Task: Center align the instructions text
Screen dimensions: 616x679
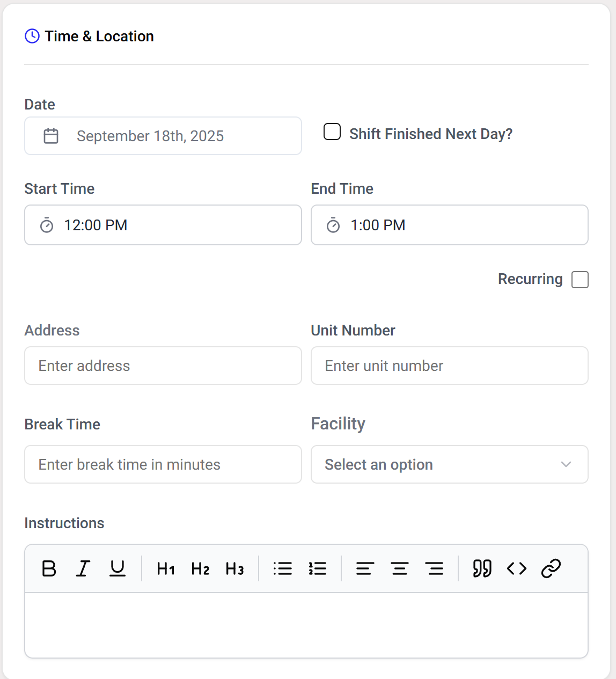Action: click(400, 568)
